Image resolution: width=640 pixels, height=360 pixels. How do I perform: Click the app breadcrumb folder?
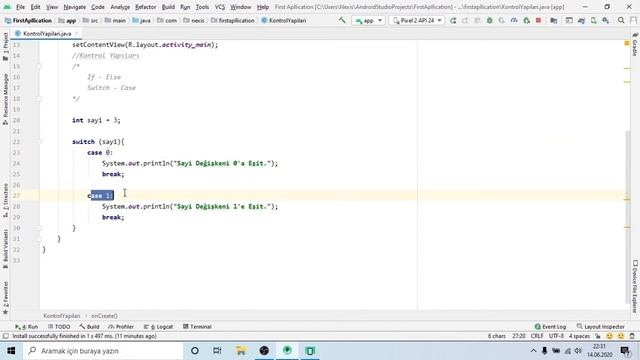[67, 20]
